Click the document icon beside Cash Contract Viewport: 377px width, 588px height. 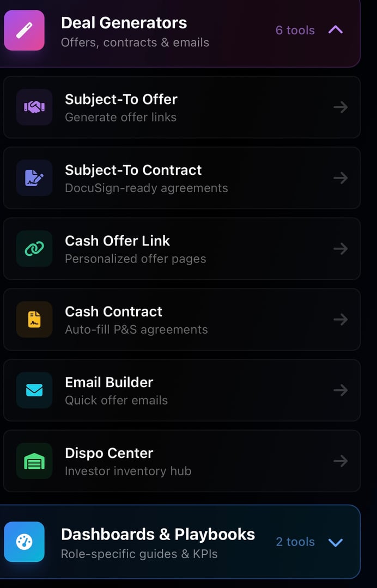(34, 320)
